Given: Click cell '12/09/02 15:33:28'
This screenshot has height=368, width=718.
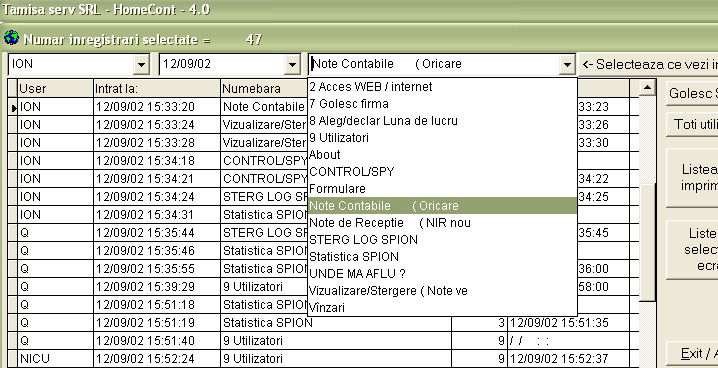Looking at the screenshot, I should tap(157, 143).
